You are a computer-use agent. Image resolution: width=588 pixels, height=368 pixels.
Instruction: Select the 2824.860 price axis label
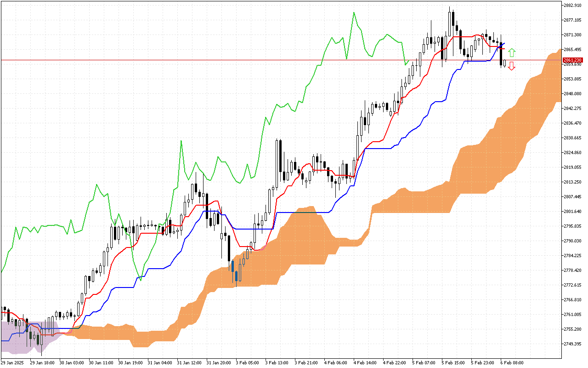point(572,152)
